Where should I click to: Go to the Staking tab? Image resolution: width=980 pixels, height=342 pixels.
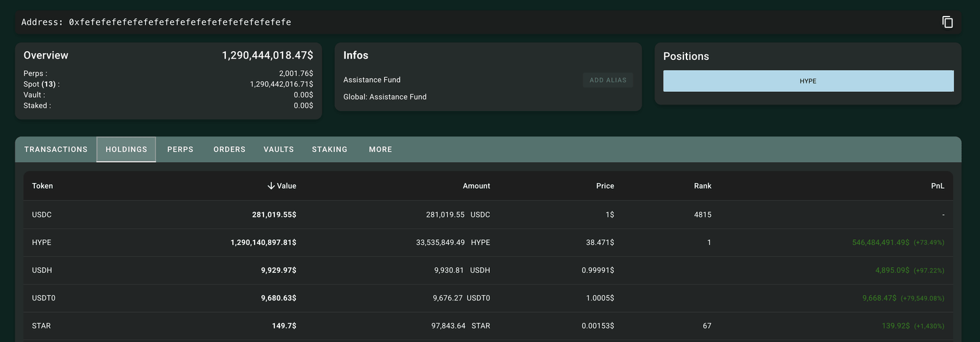[329, 149]
